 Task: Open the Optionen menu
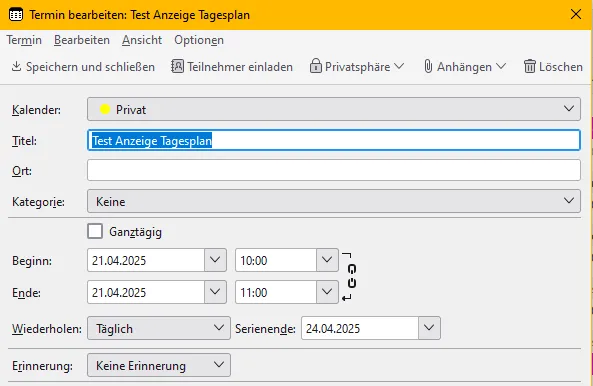(x=199, y=40)
